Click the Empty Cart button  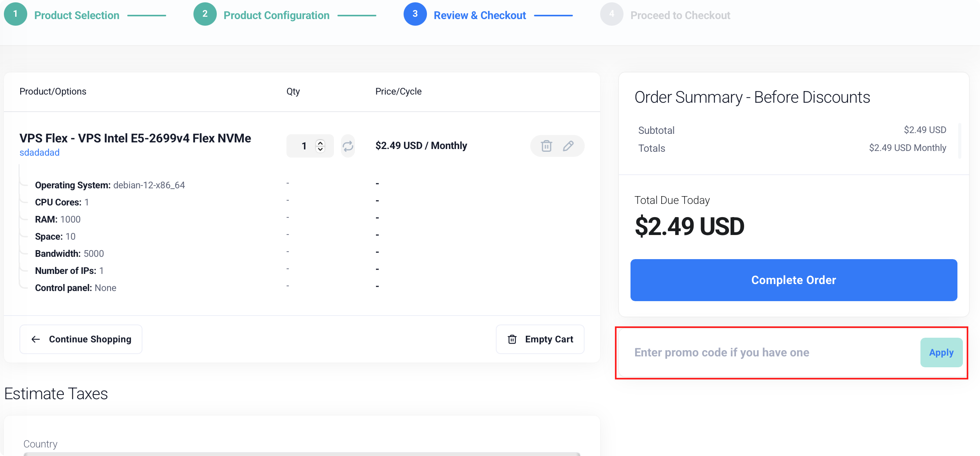pyautogui.click(x=540, y=339)
